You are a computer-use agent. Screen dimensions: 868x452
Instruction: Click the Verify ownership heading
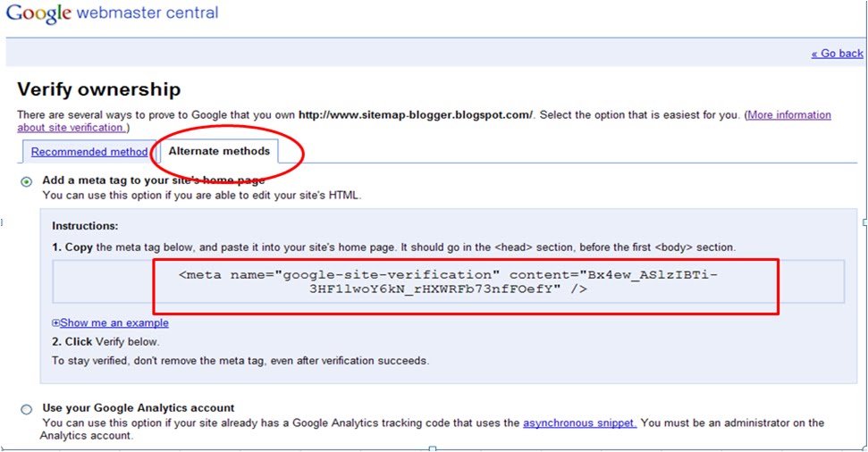tap(99, 89)
